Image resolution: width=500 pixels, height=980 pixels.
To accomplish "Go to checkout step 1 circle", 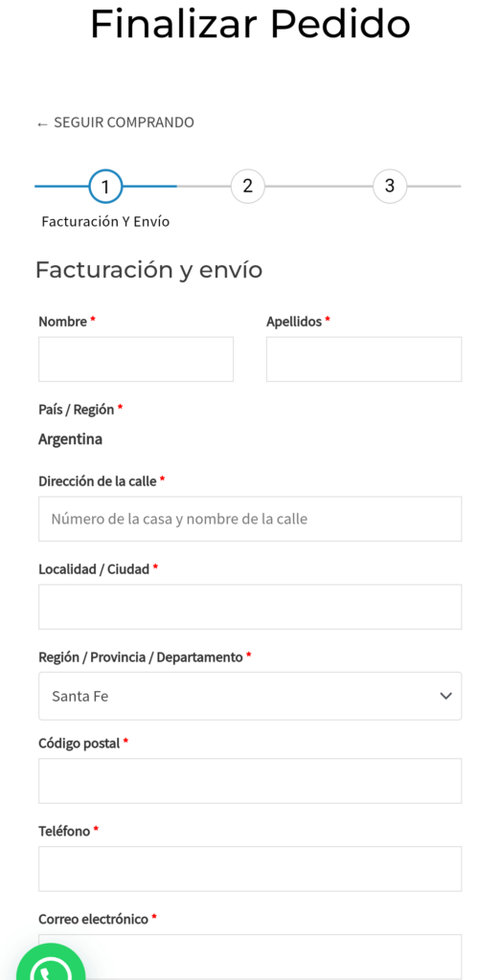I will pos(105,187).
